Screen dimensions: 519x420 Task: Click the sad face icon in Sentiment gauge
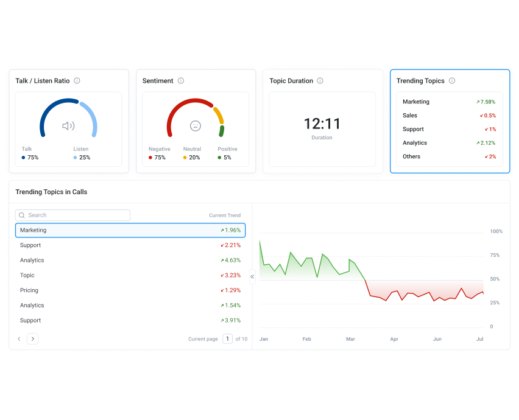(x=195, y=126)
